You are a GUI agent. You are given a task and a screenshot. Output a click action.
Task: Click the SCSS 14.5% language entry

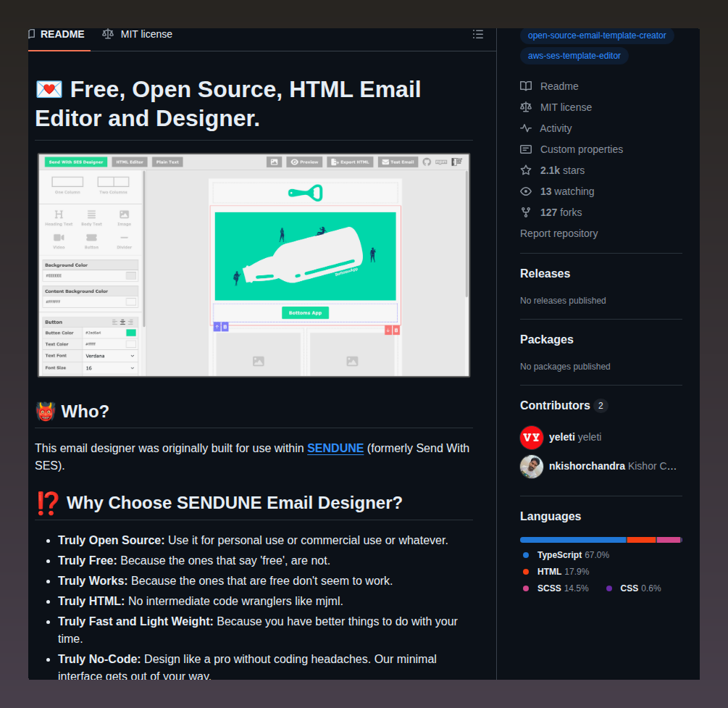coord(556,588)
